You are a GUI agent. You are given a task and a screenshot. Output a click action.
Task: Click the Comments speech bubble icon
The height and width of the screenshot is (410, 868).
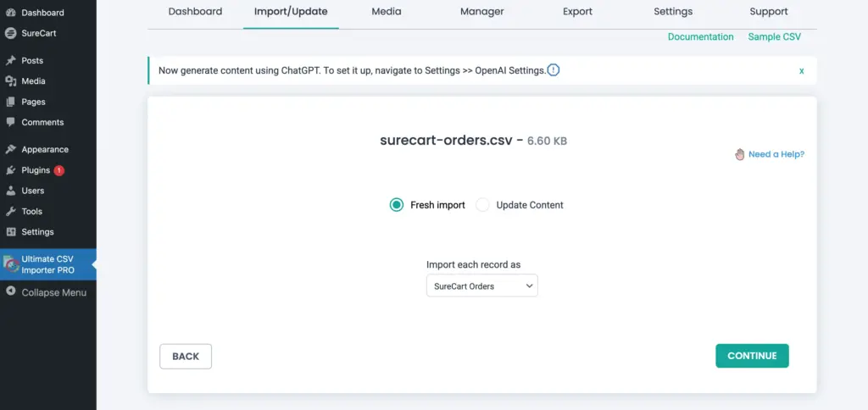(x=10, y=122)
